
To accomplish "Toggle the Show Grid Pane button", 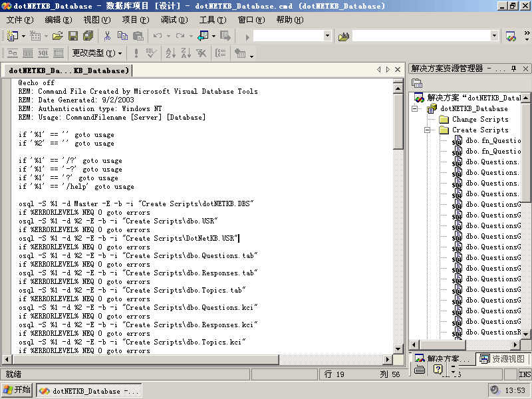I will pos(28,53).
